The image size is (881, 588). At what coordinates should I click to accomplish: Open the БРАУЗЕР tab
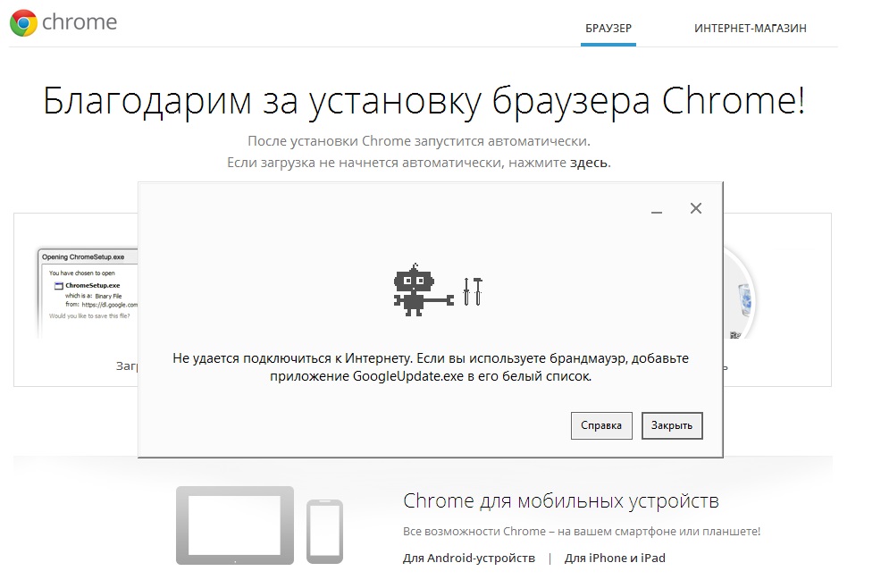tap(608, 28)
